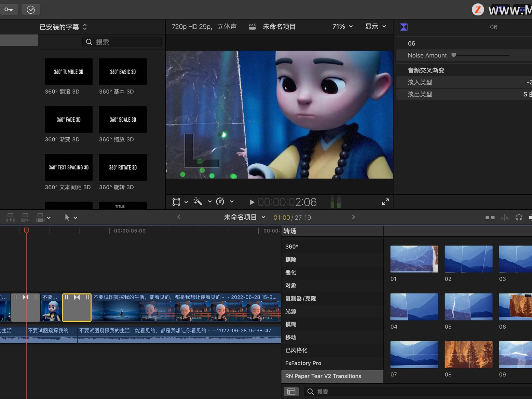Toggle audio waveforms display icon

pyautogui.click(x=505, y=217)
